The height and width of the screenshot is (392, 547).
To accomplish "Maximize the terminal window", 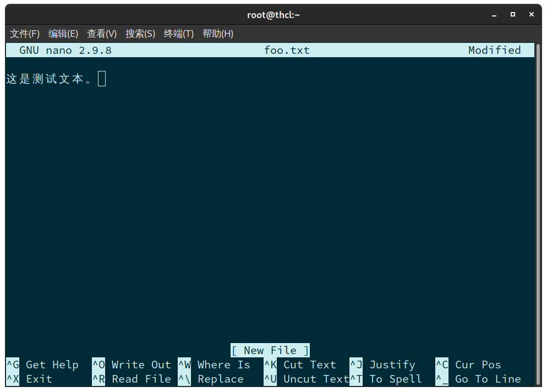I will [x=513, y=15].
